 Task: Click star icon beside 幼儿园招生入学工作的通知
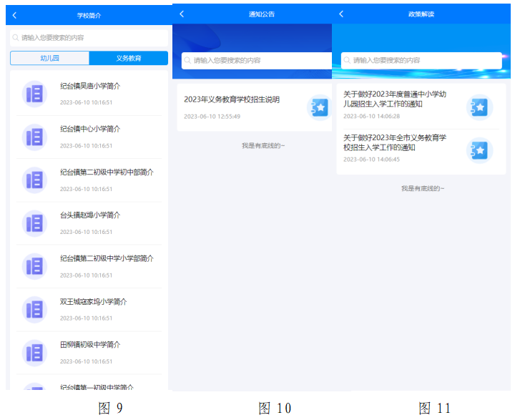point(479,107)
